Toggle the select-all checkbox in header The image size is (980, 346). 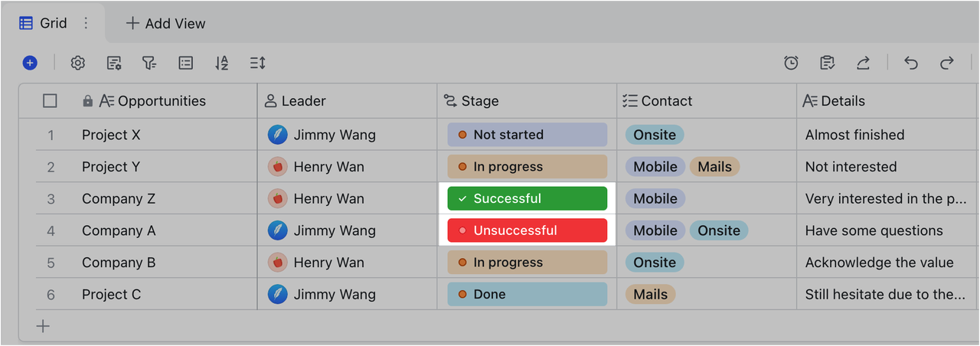pyautogui.click(x=50, y=100)
